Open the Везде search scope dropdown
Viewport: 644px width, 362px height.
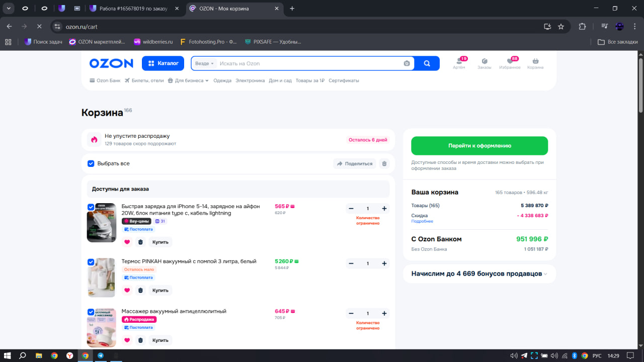(x=204, y=63)
